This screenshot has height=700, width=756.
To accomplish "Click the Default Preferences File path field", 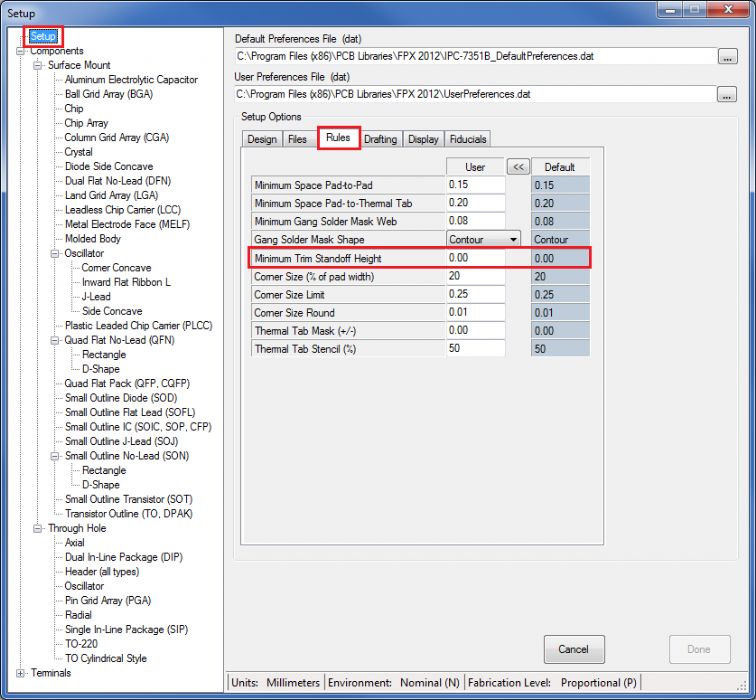I will [475, 56].
